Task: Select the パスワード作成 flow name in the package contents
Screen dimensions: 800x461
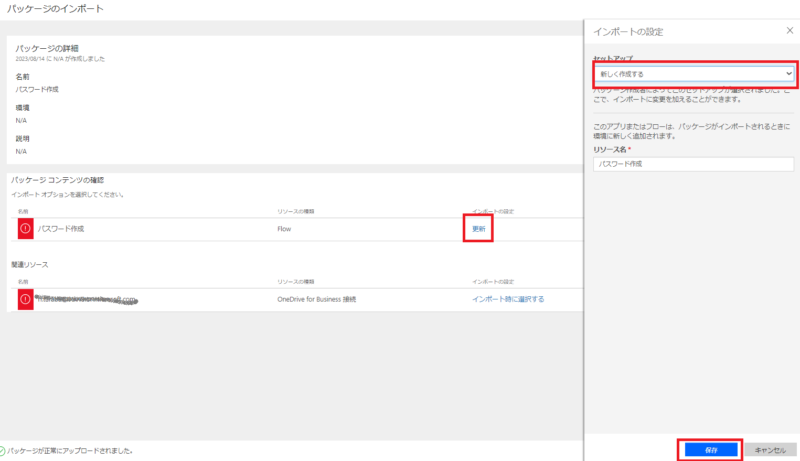Action: 61,229
